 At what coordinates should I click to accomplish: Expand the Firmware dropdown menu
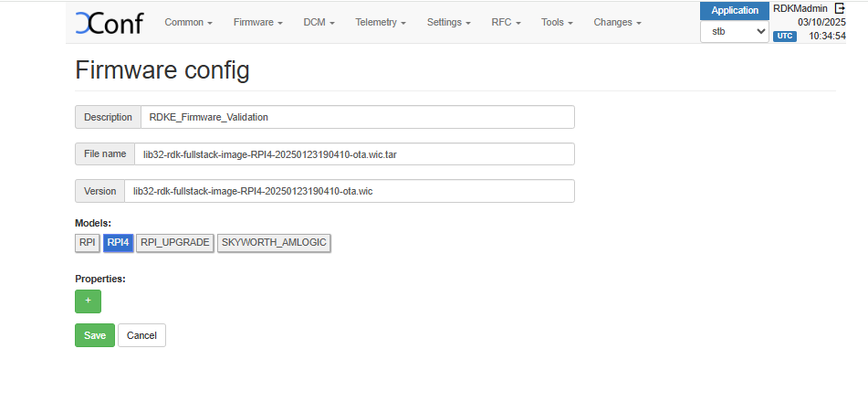point(257,22)
